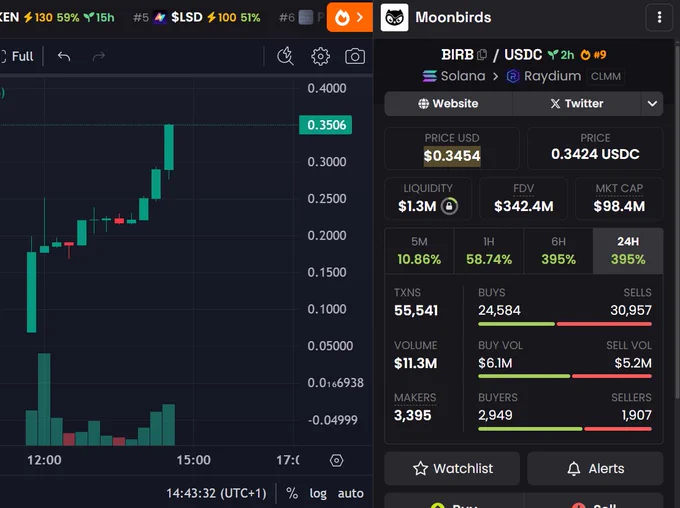Open chart settings gear icon
680x508 pixels.
[320, 56]
